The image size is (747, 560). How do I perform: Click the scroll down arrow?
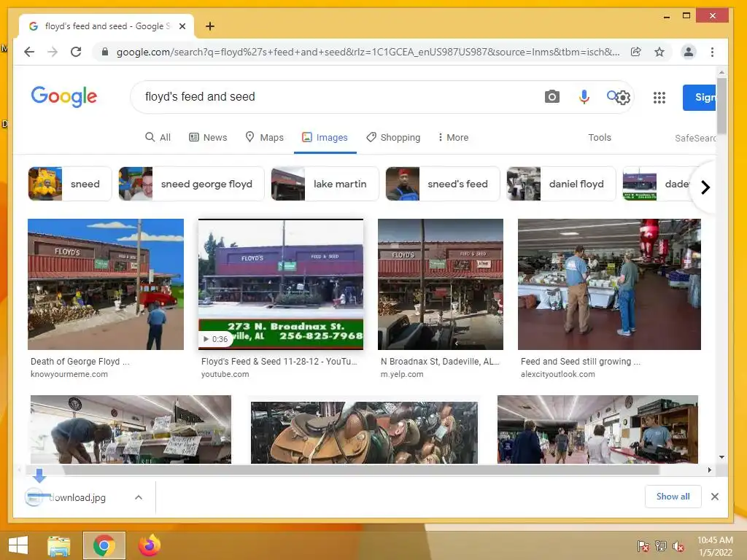click(x=721, y=457)
